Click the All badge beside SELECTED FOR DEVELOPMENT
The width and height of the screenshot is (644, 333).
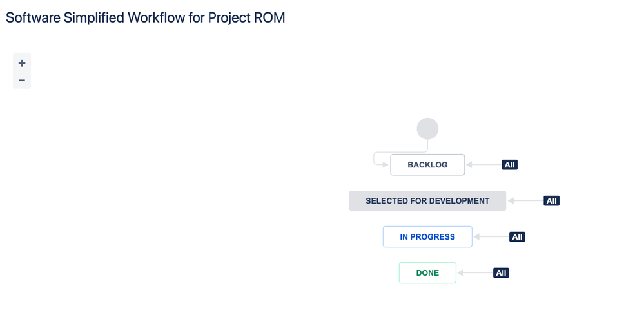pos(551,201)
